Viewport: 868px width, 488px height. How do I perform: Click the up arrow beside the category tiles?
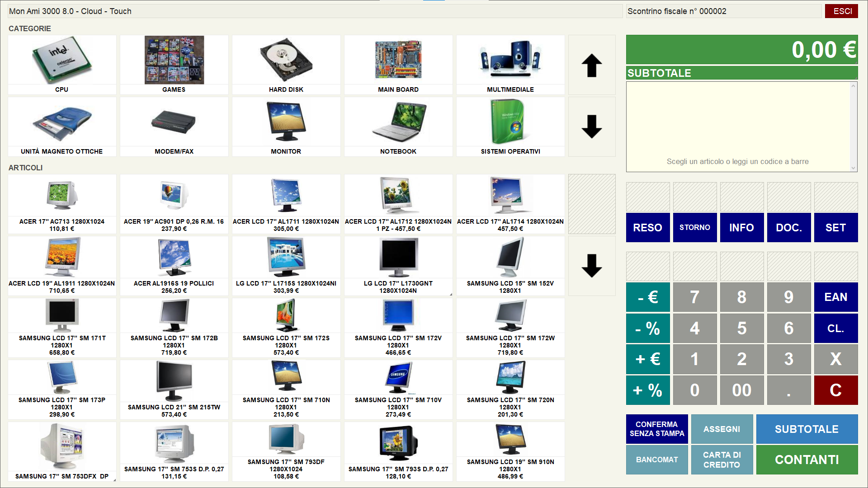coord(592,65)
